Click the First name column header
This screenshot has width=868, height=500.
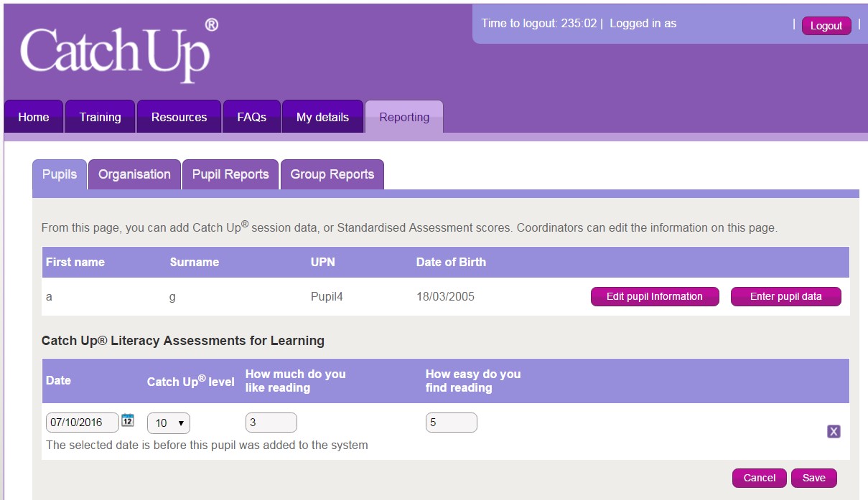pyautogui.click(x=75, y=262)
